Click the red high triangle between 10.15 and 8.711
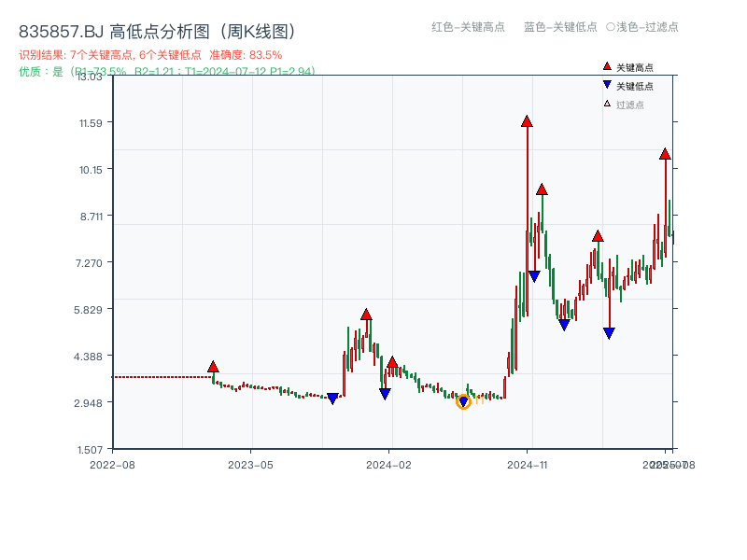 pyautogui.click(x=542, y=189)
